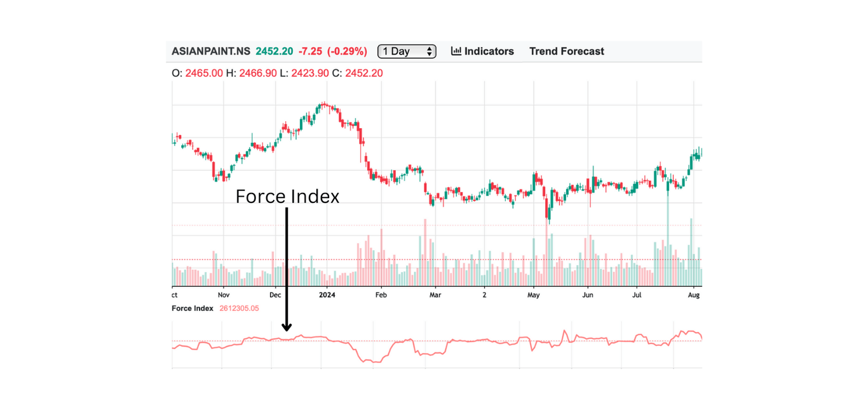Screen dimensions: 868x410
Task: Click the Jun label on time axis
Action: [x=588, y=295]
